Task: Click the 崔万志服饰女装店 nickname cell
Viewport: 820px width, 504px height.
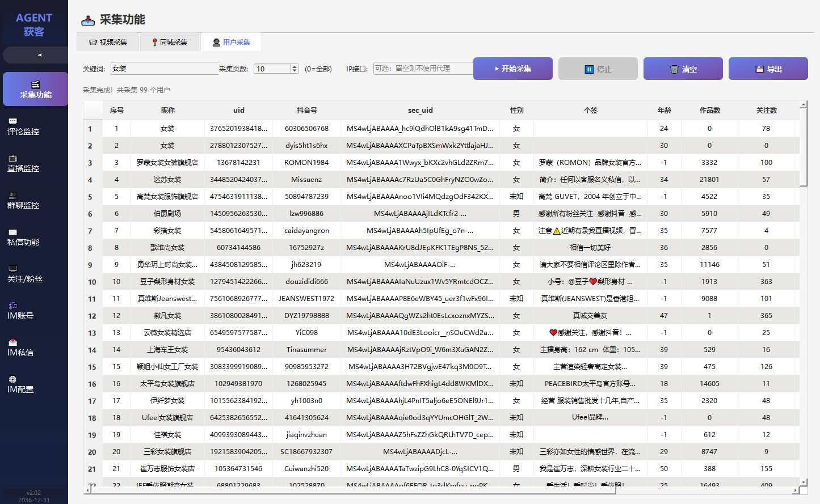Action: pyautogui.click(x=168, y=469)
